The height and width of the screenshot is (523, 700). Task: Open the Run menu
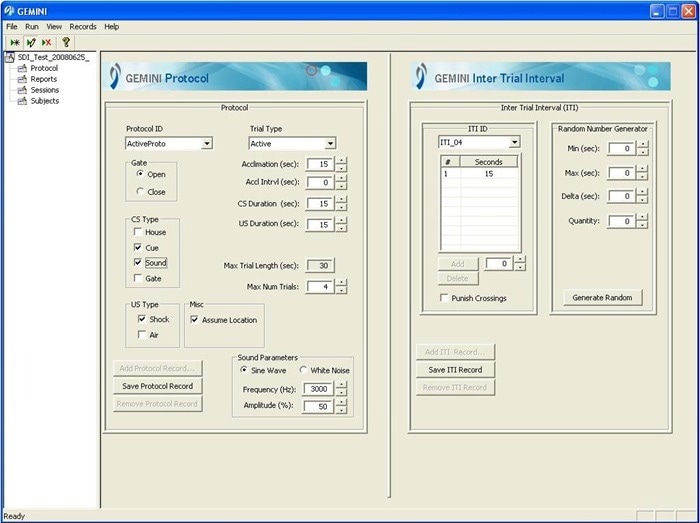(x=32, y=27)
